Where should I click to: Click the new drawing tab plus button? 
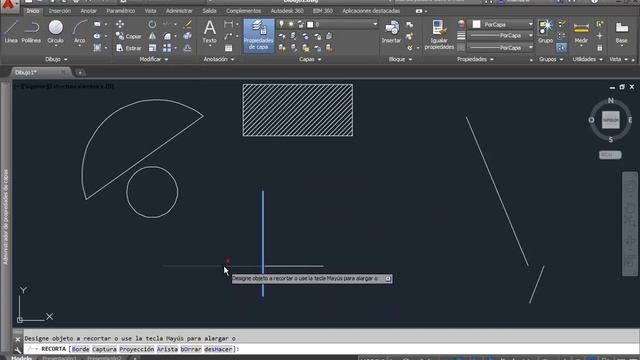click(x=80, y=73)
